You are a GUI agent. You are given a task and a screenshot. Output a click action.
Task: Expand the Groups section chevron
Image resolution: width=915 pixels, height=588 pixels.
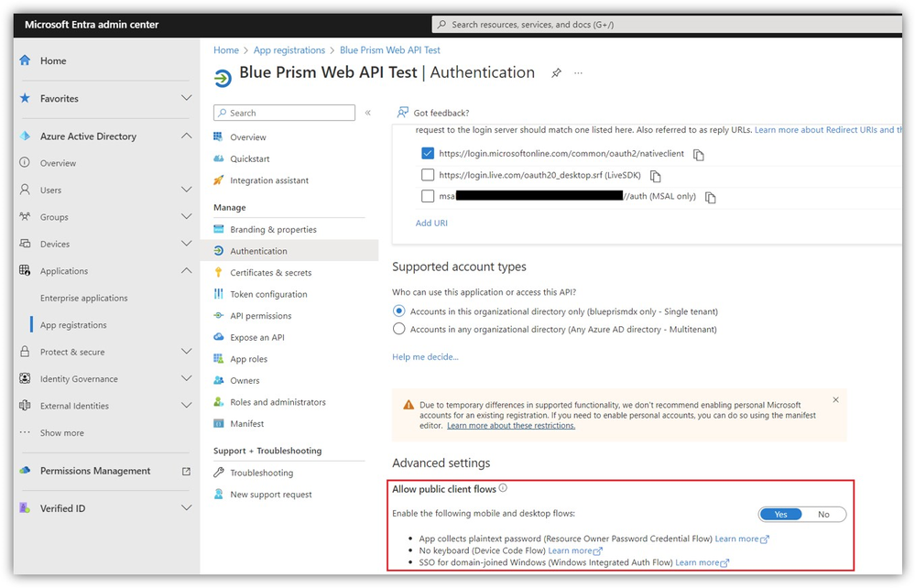(186, 216)
